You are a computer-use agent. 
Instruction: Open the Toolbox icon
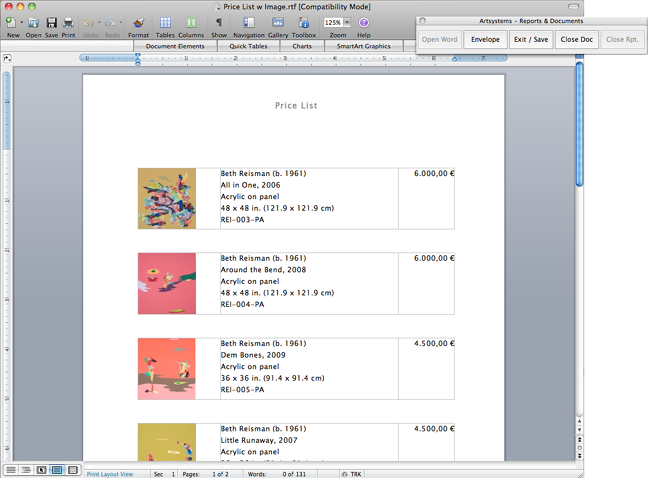(x=303, y=22)
